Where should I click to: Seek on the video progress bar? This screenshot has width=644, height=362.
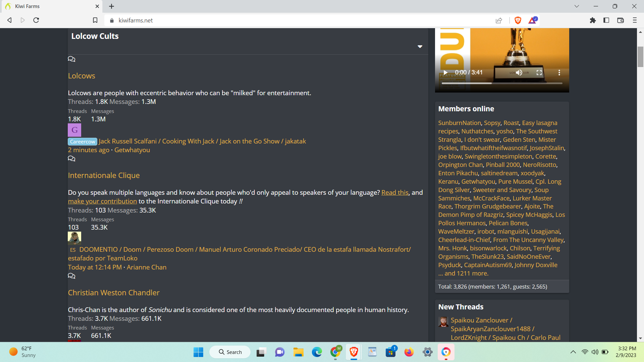[502, 83]
